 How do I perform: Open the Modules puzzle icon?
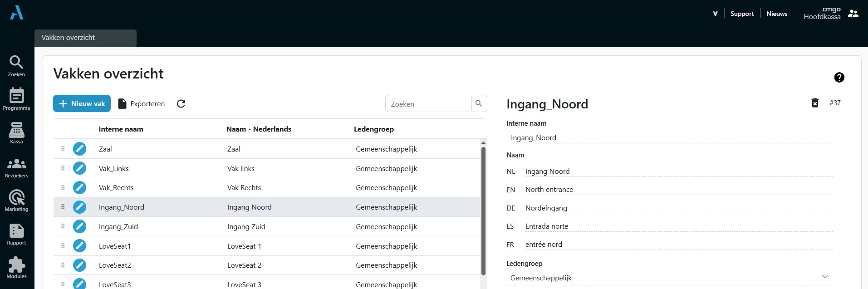point(16,268)
